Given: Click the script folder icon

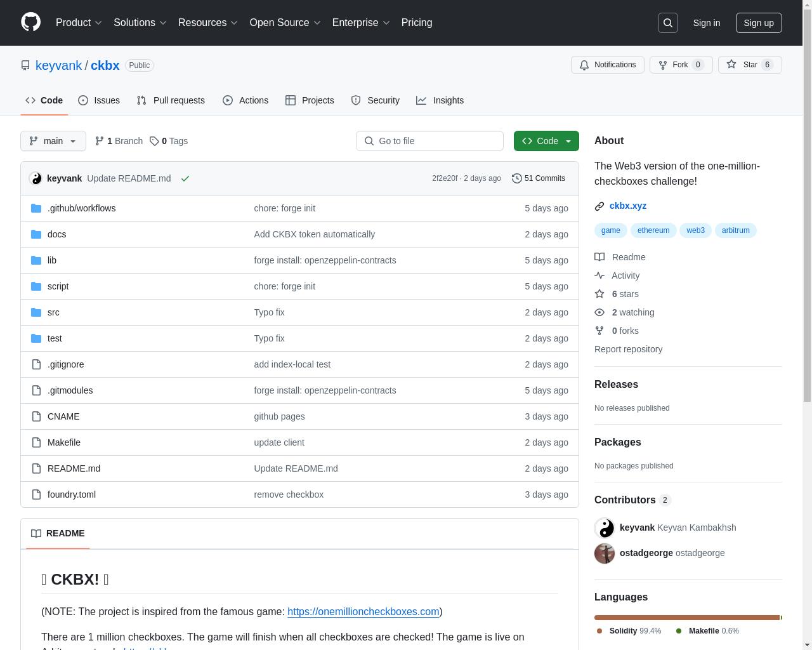Looking at the screenshot, I should [36, 286].
